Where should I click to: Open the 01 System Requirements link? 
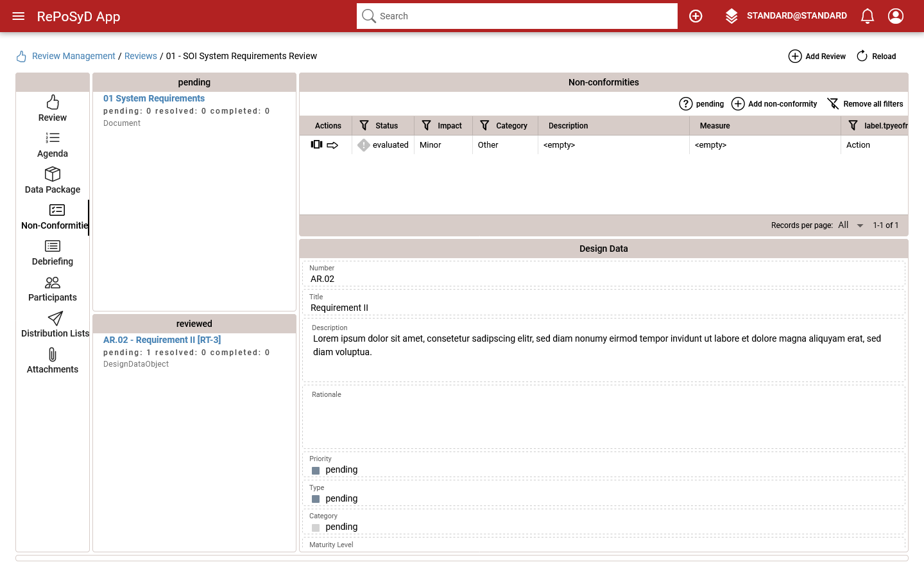(x=154, y=98)
